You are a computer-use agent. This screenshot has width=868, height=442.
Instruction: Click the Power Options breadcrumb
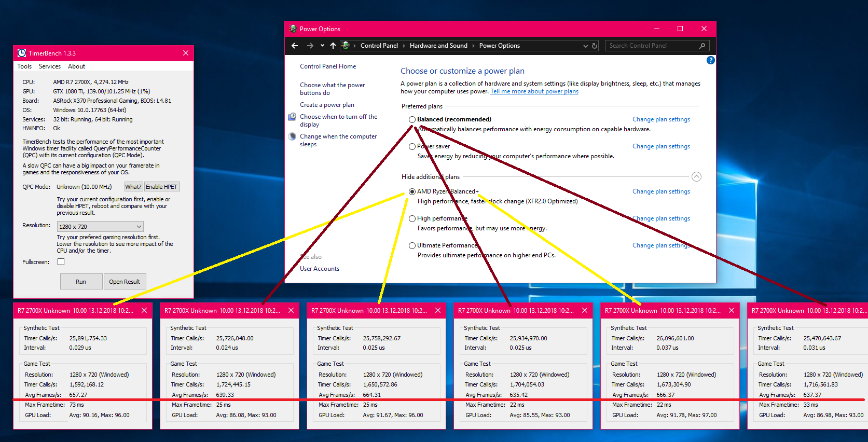499,46
